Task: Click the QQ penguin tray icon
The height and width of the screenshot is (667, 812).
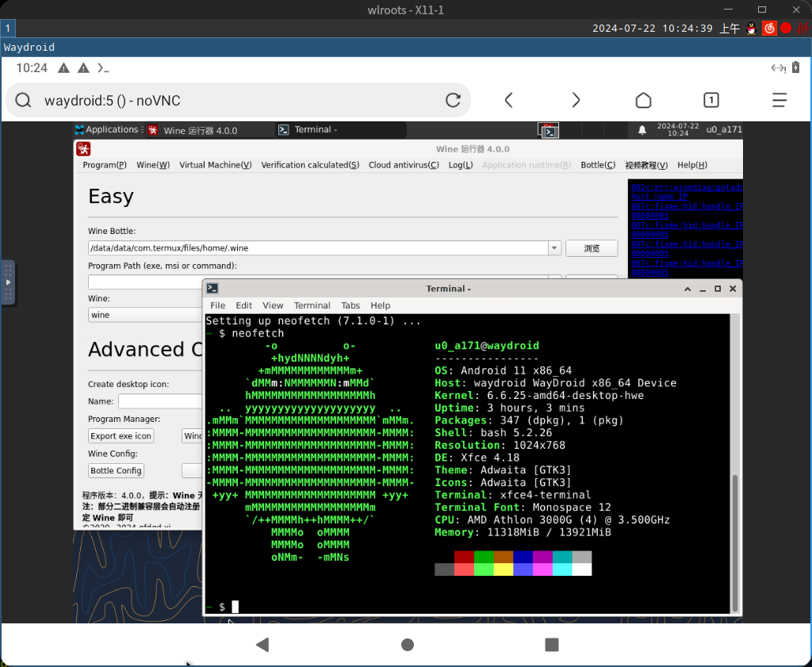Action: click(x=752, y=28)
